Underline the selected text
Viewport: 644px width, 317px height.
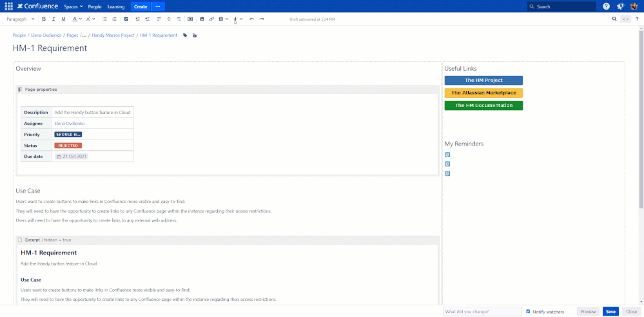pos(63,19)
